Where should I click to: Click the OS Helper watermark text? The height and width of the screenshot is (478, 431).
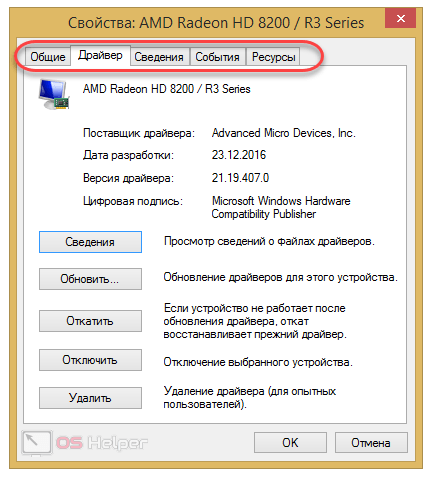click(x=102, y=443)
